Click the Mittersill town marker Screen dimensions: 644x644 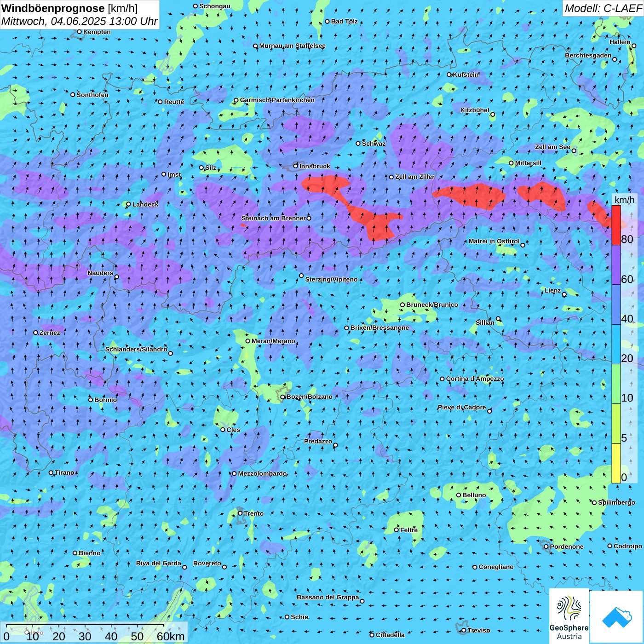pyautogui.click(x=511, y=163)
